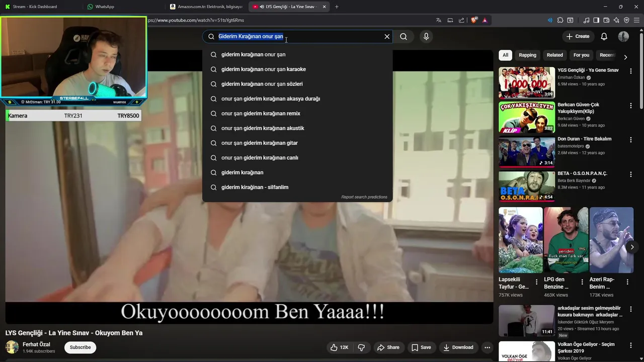Choose suggestion 'onur şan giderim kırağınan akustik'
Screen dimensions: 644x362
coord(297,128)
